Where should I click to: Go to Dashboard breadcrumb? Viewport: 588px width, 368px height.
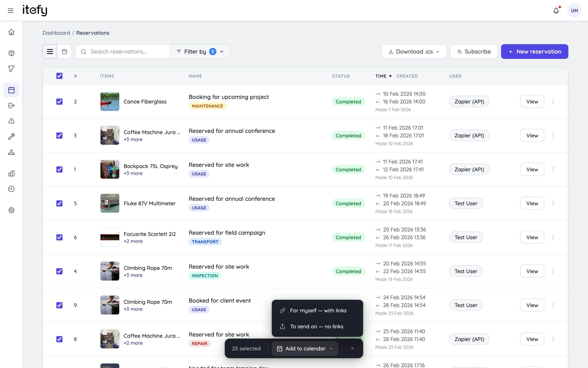point(56,33)
